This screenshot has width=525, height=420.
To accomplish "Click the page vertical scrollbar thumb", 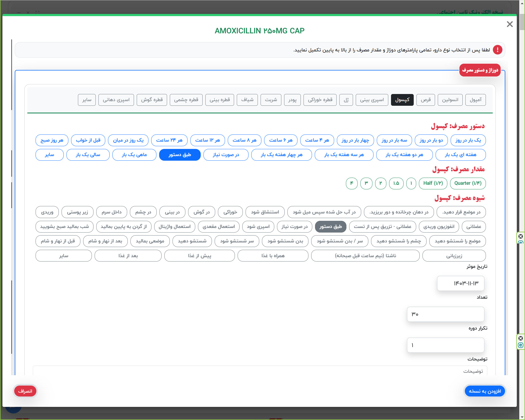I will [522, 22].
